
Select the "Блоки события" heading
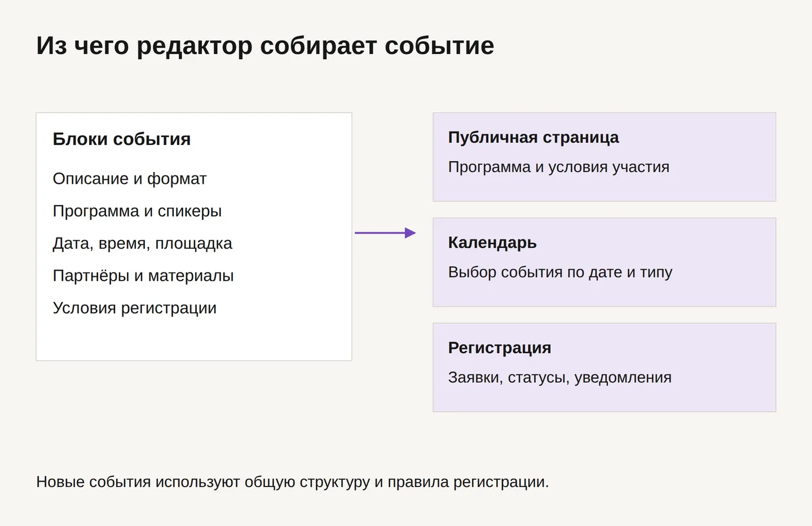[x=122, y=139]
